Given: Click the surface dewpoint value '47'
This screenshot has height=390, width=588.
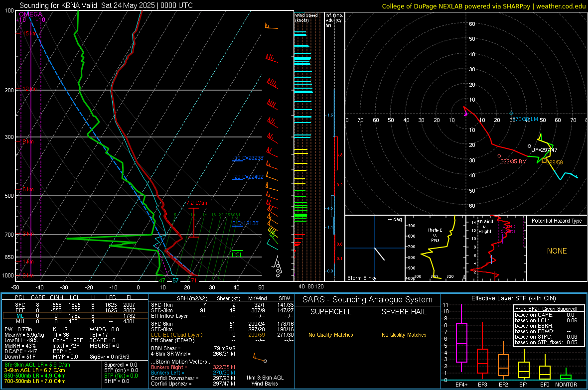Looking at the screenshot, I should pos(162,280).
